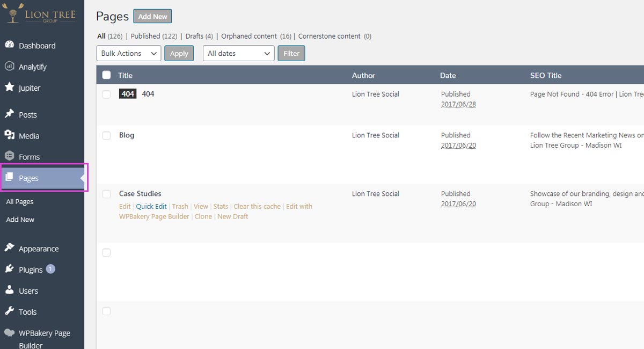Click Clear this cache under Case Studies
Screen dimensions: 644x349
point(257,206)
